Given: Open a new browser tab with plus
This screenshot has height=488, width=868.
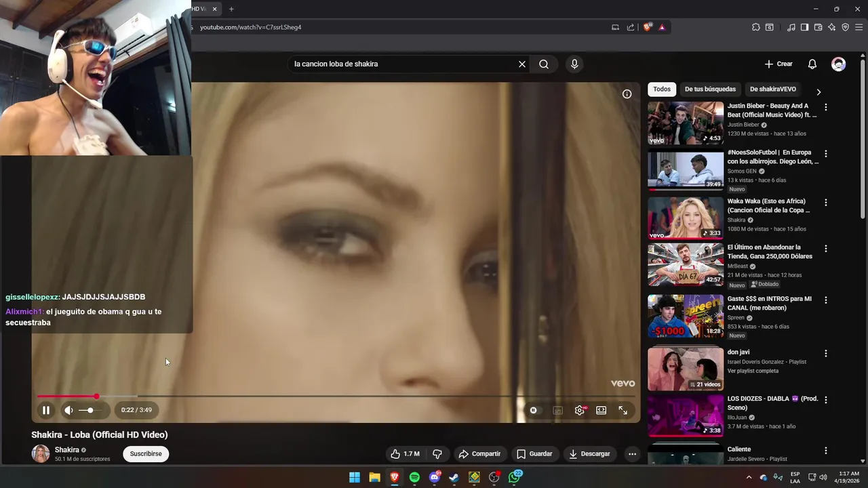Looking at the screenshot, I should (x=231, y=9).
